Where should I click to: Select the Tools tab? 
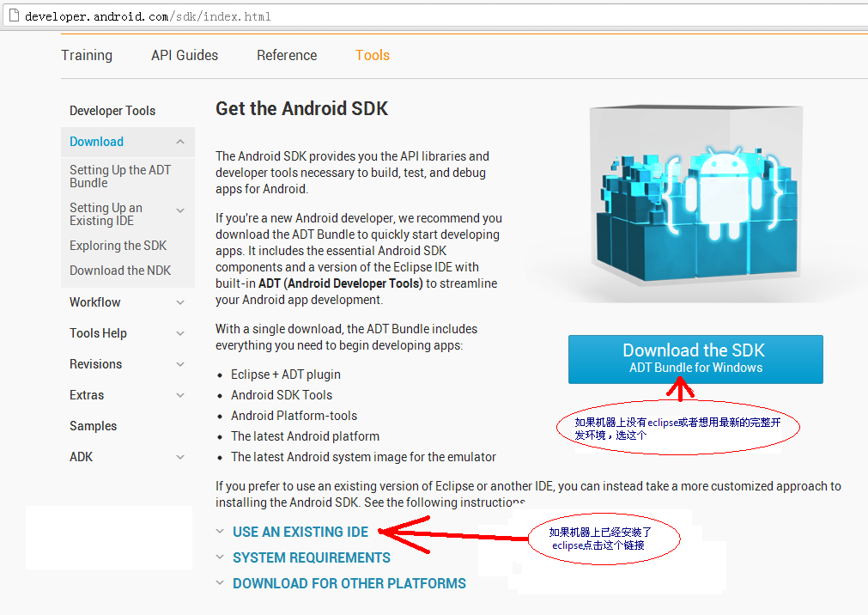[x=373, y=56]
